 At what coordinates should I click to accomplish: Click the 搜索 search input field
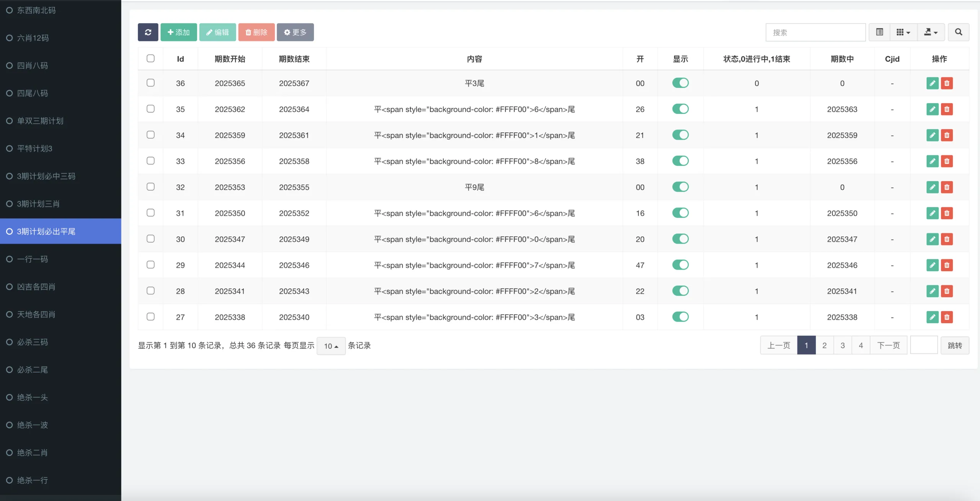(x=815, y=32)
